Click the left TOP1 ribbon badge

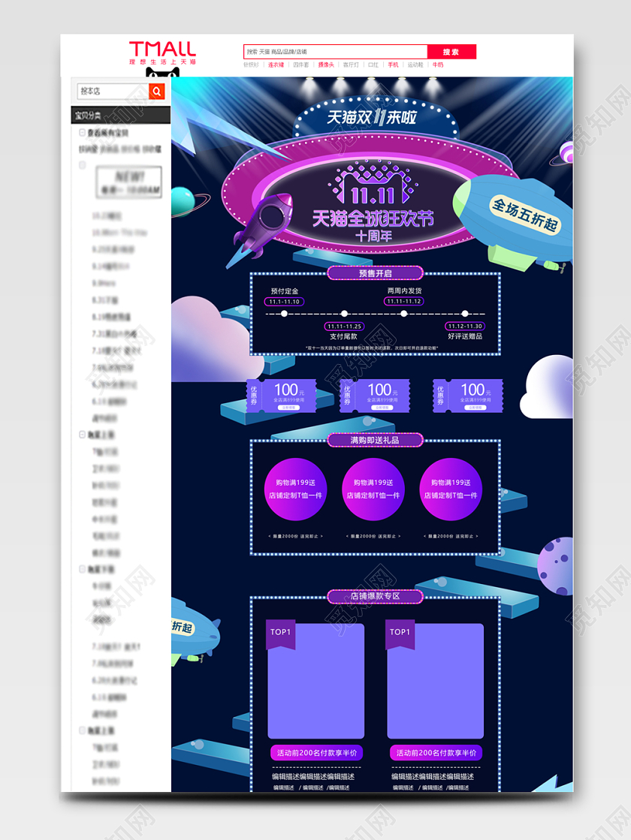pyautogui.click(x=281, y=633)
